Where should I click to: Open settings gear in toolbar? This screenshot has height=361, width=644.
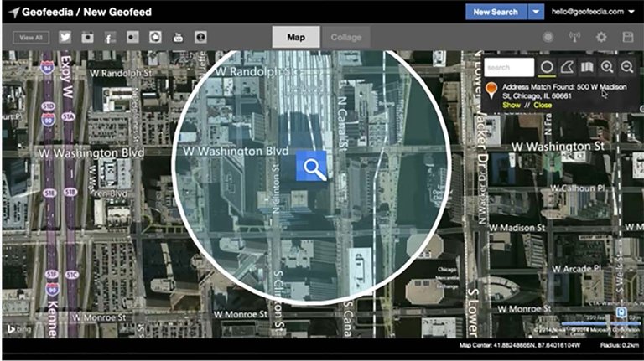pyautogui.click(x=600, y=38)
